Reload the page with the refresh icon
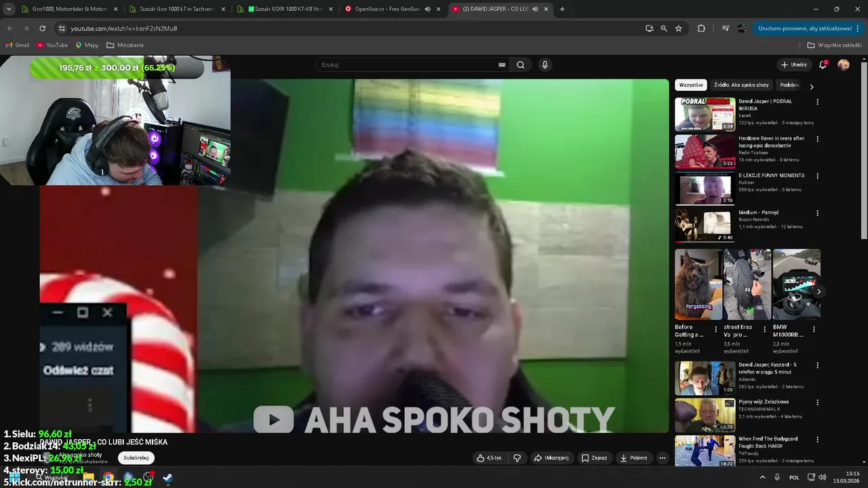 point(42,28)
